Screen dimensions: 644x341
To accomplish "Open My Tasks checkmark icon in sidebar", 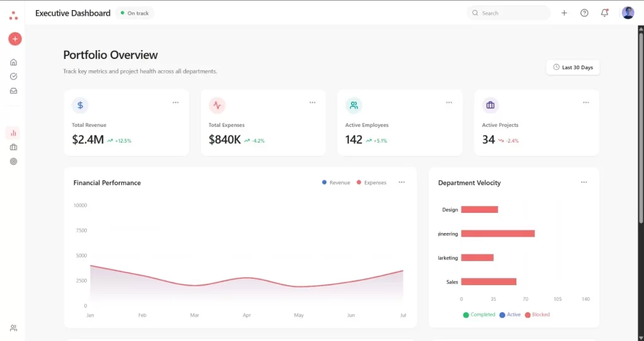I will click(x=14, y=77).
